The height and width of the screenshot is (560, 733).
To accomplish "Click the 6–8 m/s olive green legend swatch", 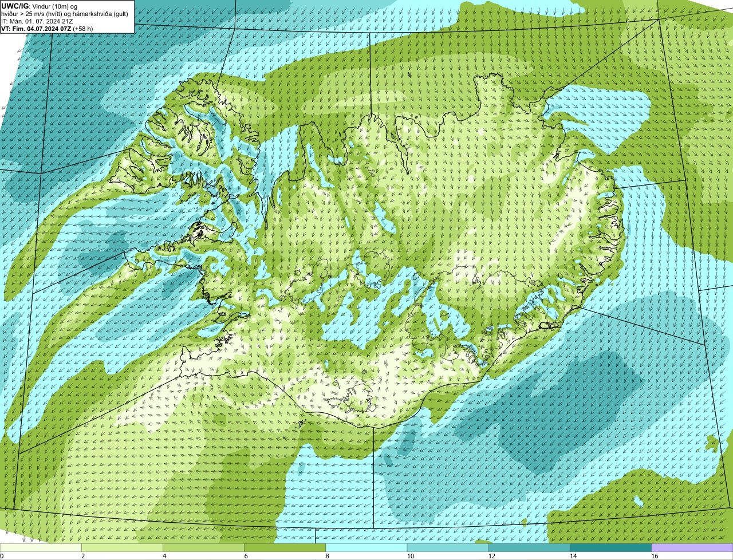I will pyautogui.click(x=286, y=548).
